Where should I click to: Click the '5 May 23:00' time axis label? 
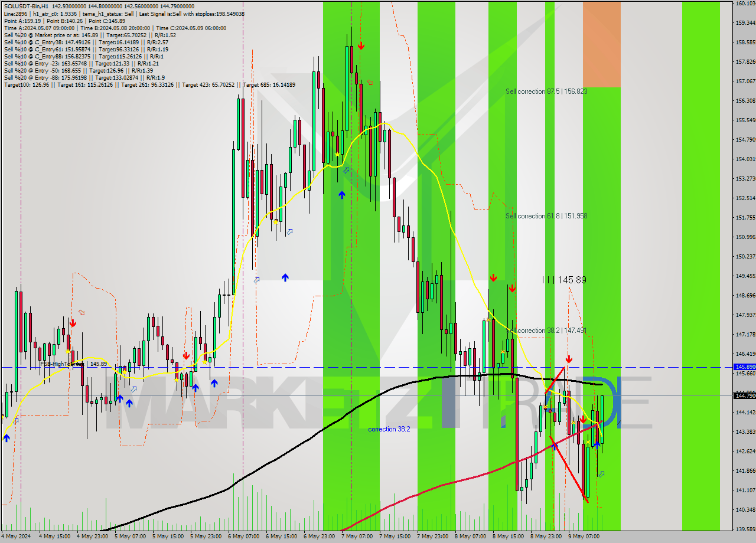coord(205,537)
